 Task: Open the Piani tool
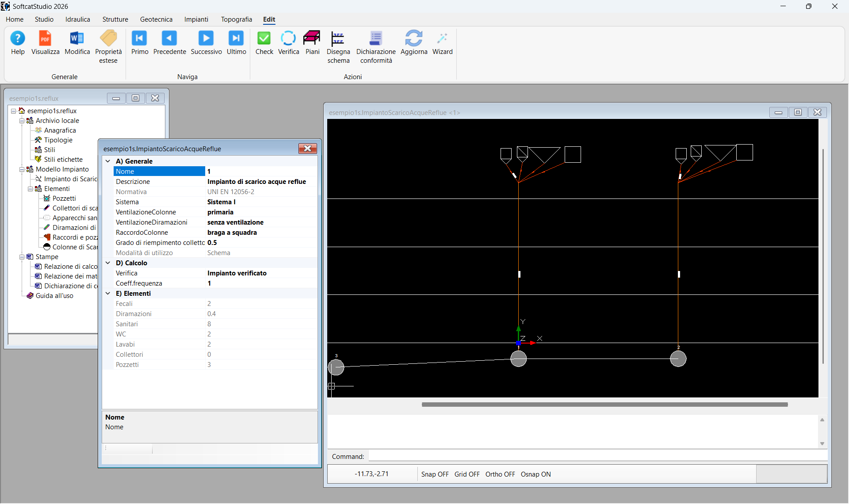point(312,43)
